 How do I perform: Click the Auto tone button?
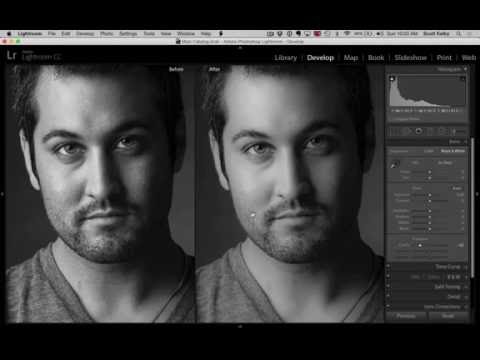(x=457, y=188)
